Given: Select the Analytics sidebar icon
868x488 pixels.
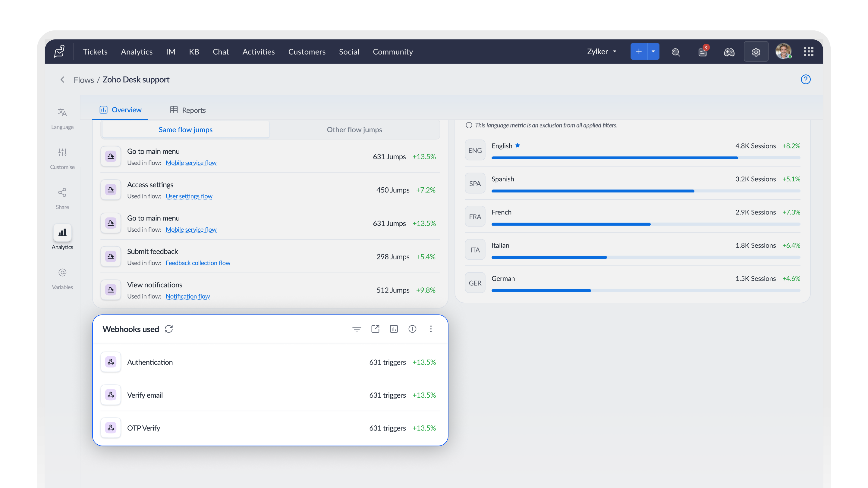Looking at the screenshot, I should coord(62,232).
